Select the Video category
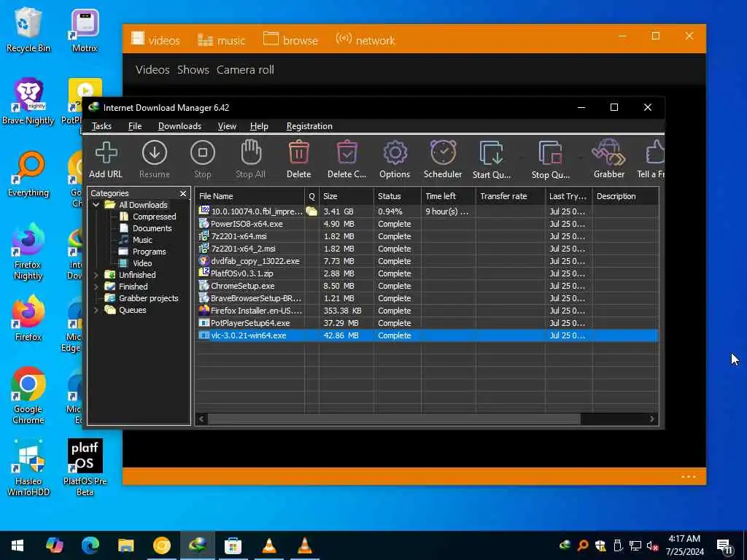This screenshot has width=747, height=560. (136, 263)
